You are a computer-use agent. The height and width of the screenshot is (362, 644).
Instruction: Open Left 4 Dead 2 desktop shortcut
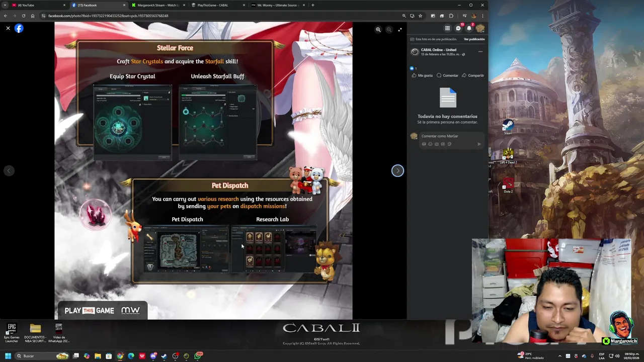click(x=508, y=156)
